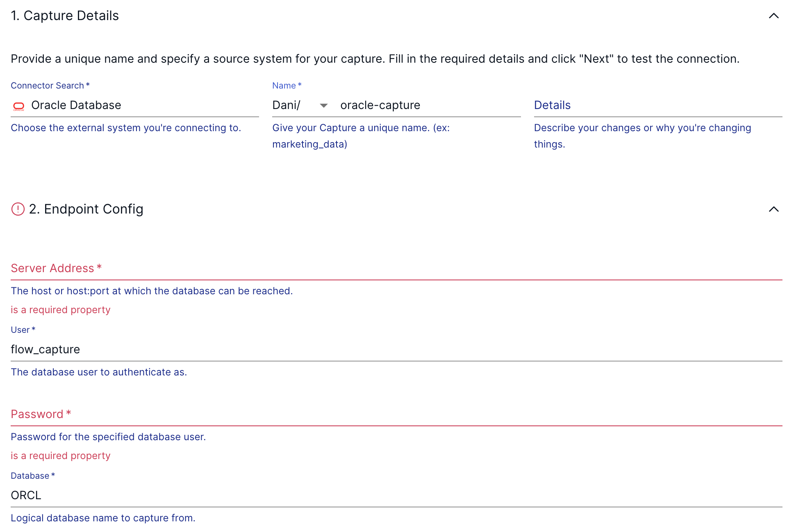Click the Server Address required-property error message
Image resolution: width=796 pixels, height=532 pixels.
tap(61, 310)
